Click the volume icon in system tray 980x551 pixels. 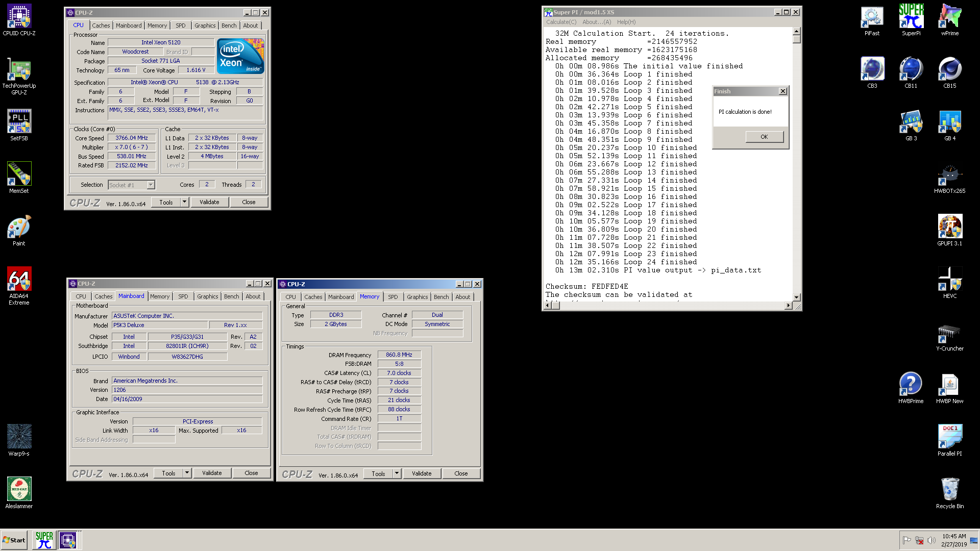932,540
